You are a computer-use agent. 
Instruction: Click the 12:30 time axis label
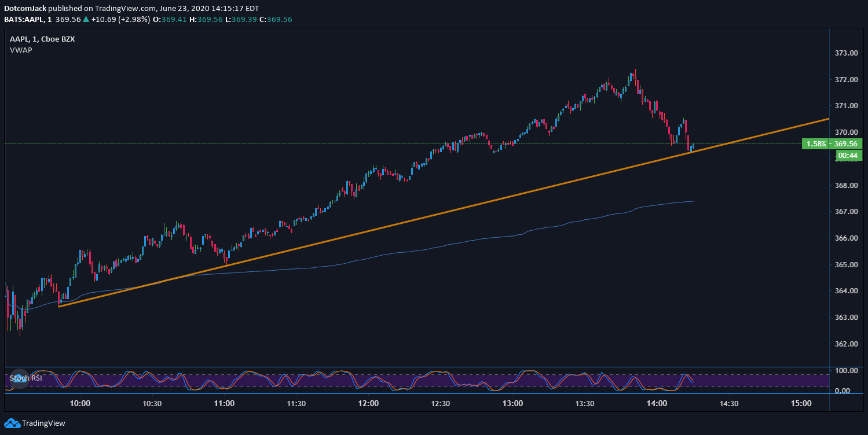(x=441, y=403)
